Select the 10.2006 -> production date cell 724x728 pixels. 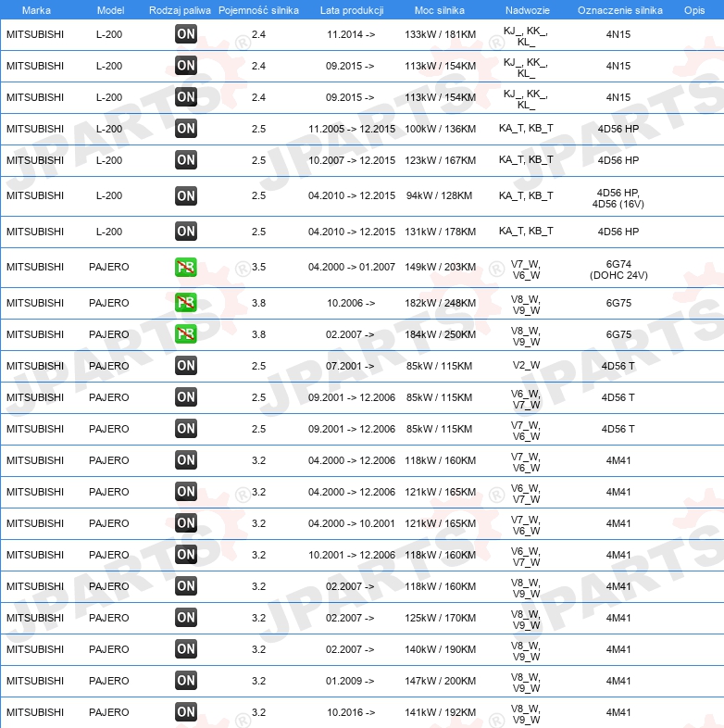[351, 303]
